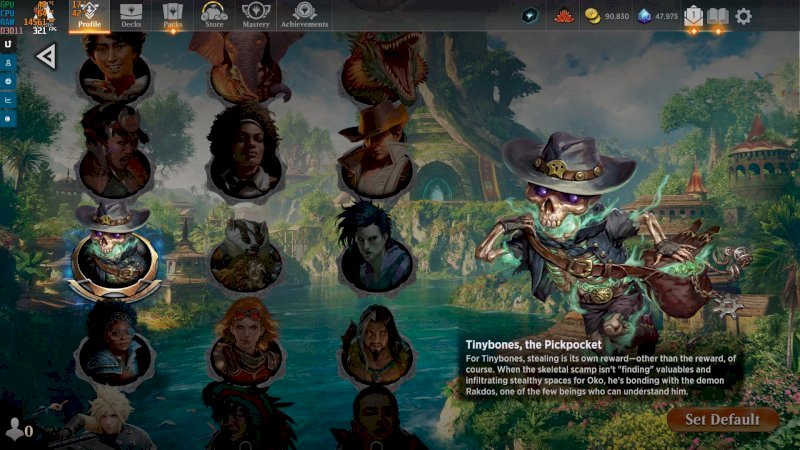
Task: Pick the cowboy hat man avatar
Action: click(377, 153)
